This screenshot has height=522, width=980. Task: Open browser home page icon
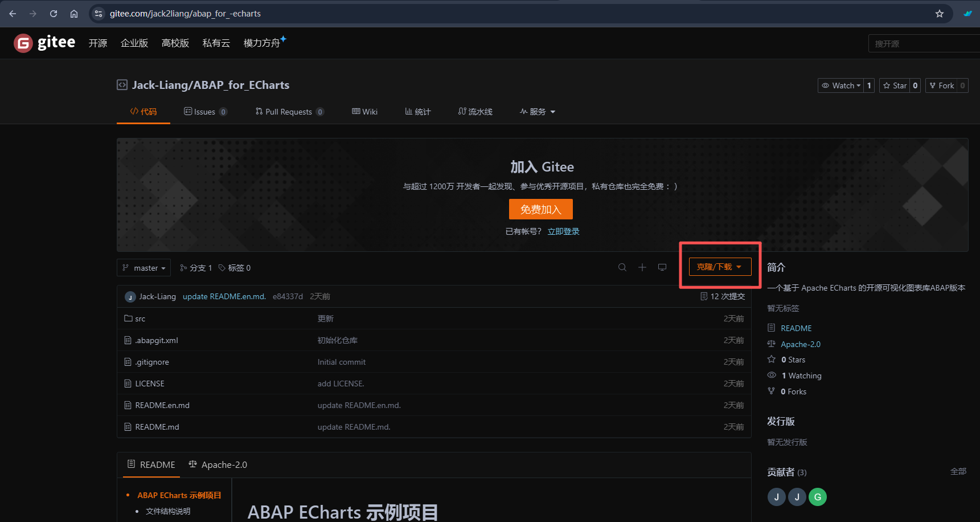pos(74,14)
